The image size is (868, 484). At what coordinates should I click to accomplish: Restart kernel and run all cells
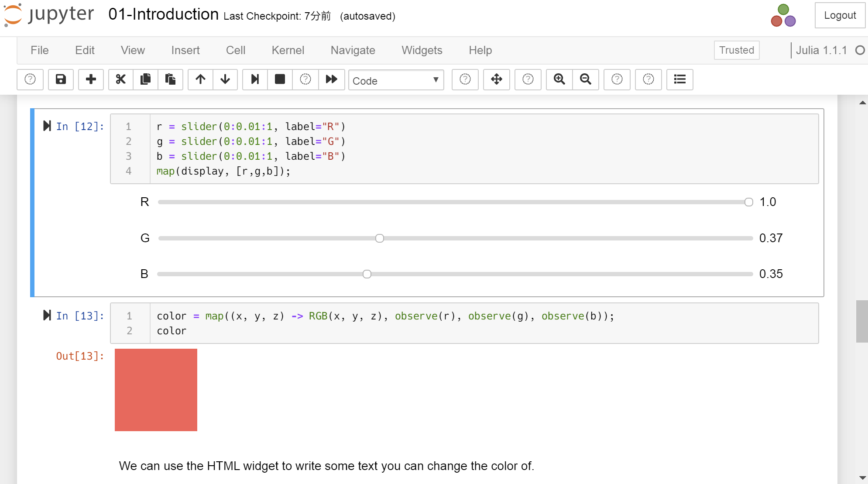pos(332,80)
